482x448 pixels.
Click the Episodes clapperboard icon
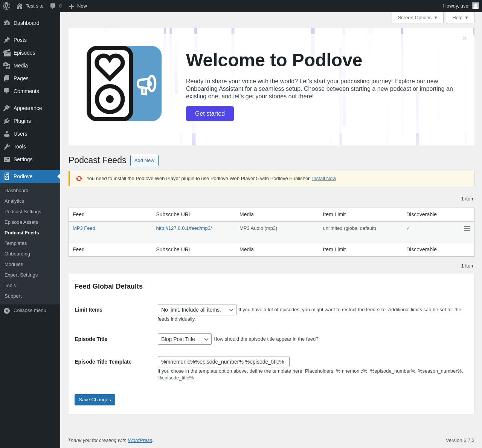(7, 53)
